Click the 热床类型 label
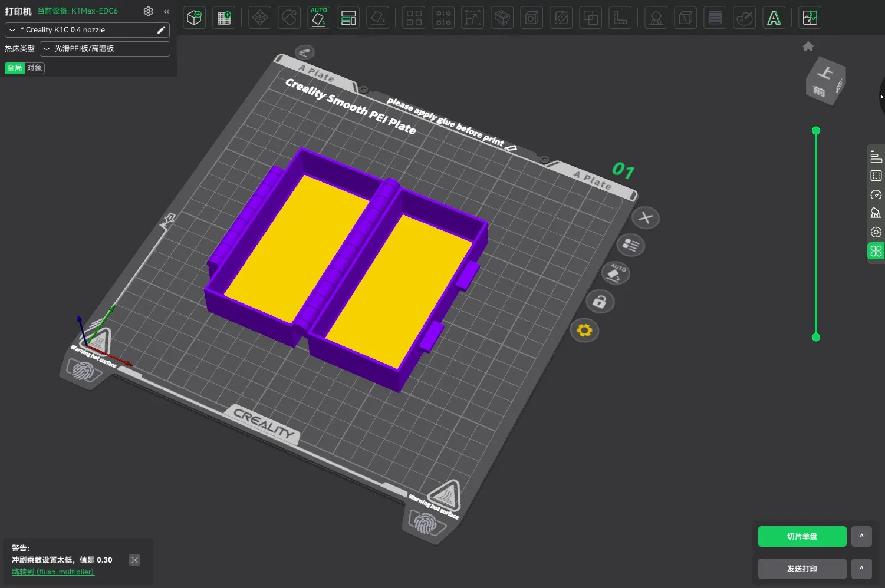The image size is (885, 588). click(x=20, y=49)
